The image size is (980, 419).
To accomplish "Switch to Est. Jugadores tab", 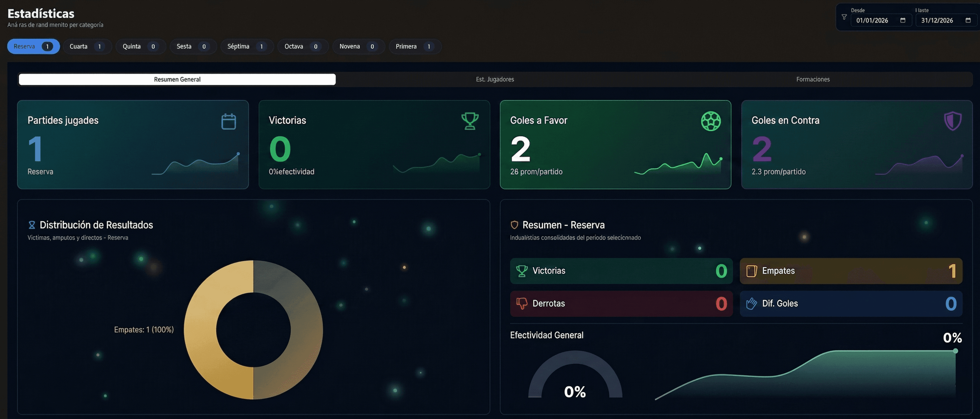I will tap(495, 79).
